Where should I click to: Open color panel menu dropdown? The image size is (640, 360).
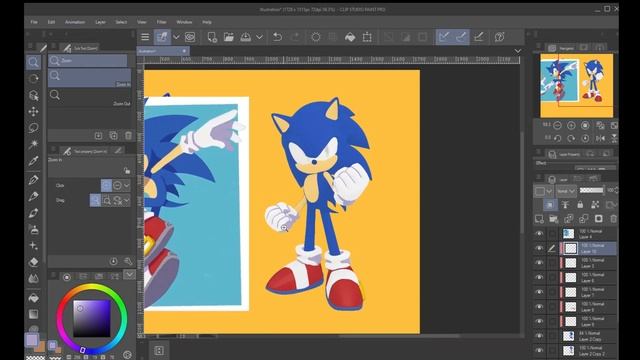[129, 275]
